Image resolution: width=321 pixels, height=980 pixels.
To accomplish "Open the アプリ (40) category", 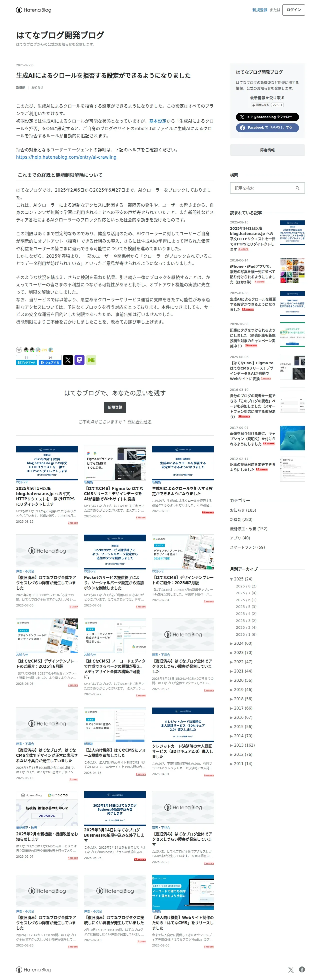I will (x=239, y=538).
